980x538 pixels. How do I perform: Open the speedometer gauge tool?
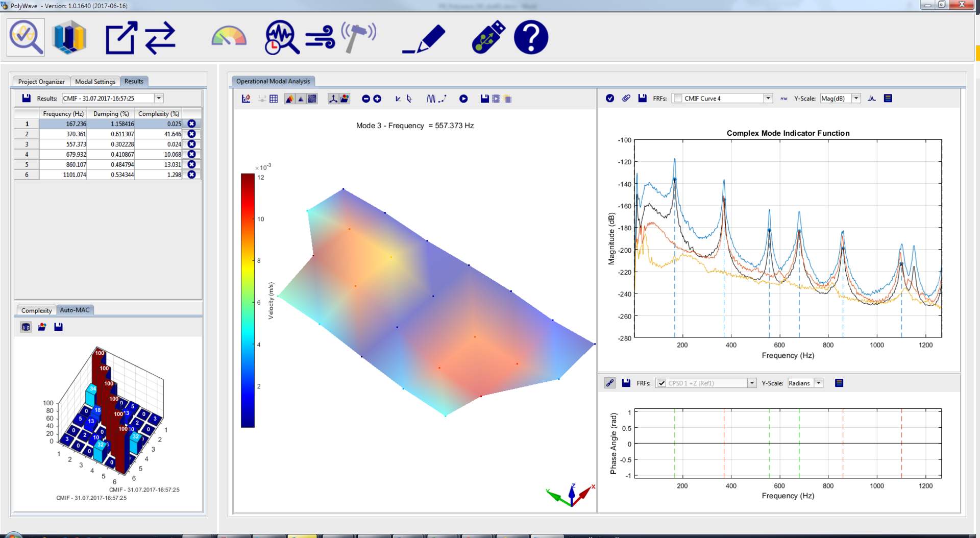click(x=229, y=37)
